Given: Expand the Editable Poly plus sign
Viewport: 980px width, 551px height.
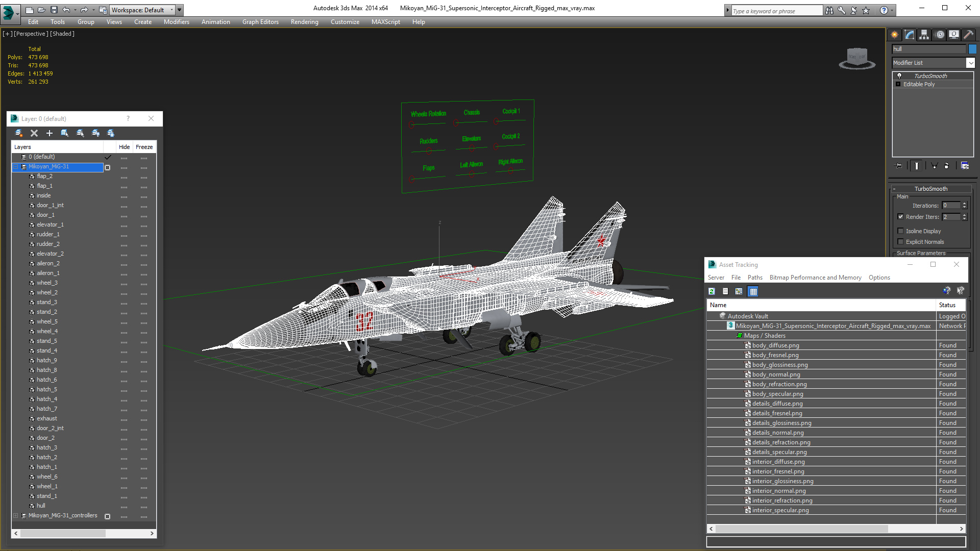Looking at the screenshot, I should coord(898,84).
